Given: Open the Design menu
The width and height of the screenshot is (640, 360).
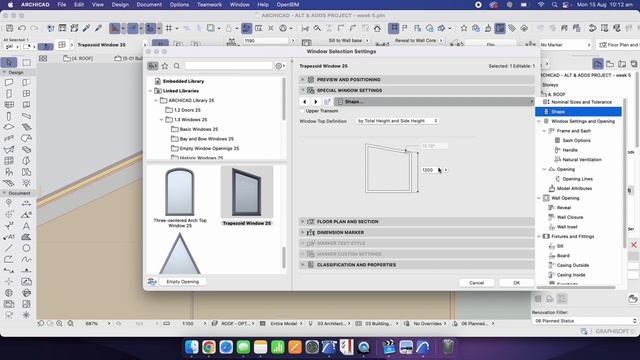Looking at the screenshot, I should click(x=120, y=4).
